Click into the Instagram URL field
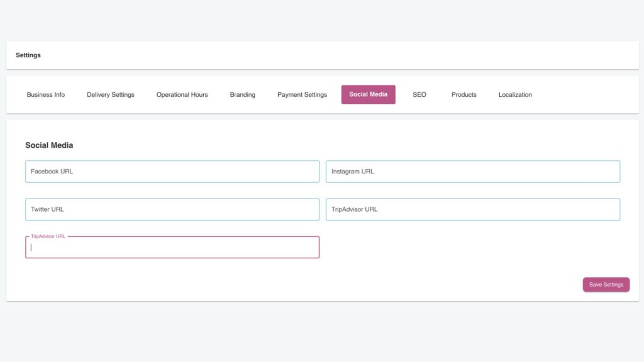Viewport: 644px width, 362px height. coord(472,172)
